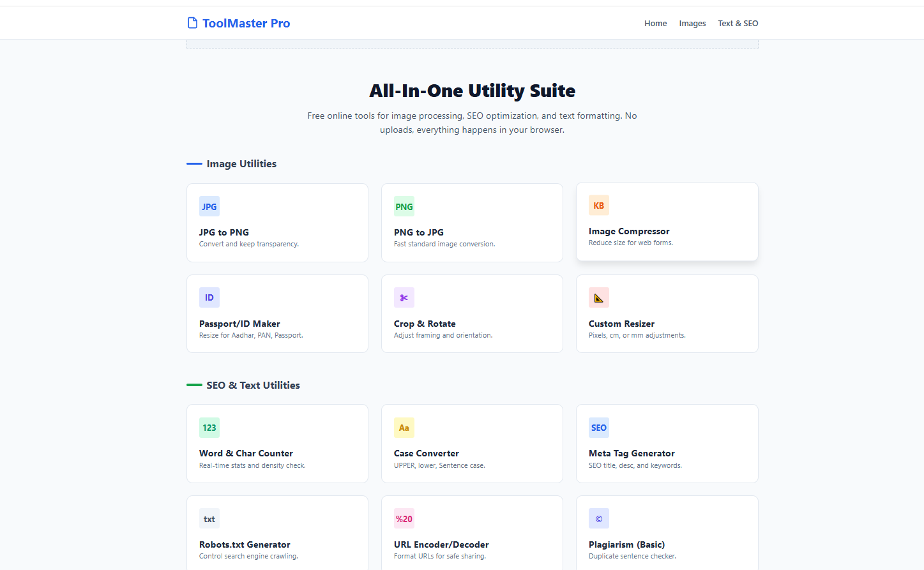
Task: Click the copyright plagiarism checker icon
Action: (x=598, y=519)
